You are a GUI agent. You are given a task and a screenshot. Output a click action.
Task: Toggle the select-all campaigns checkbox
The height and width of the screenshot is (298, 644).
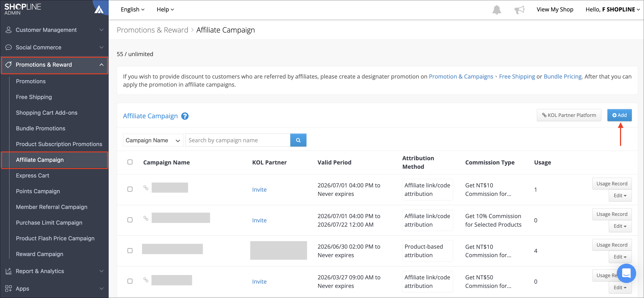pyautogui.click(x=130, y=162)
